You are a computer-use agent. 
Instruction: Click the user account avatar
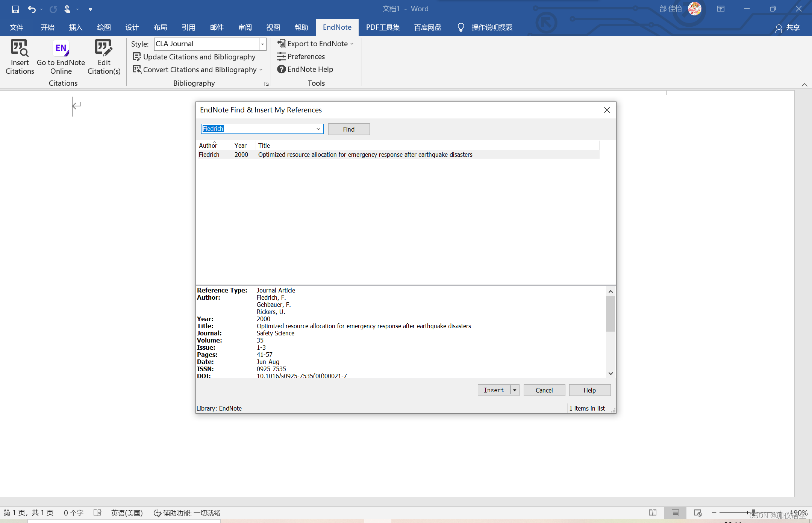coord(695,9)
